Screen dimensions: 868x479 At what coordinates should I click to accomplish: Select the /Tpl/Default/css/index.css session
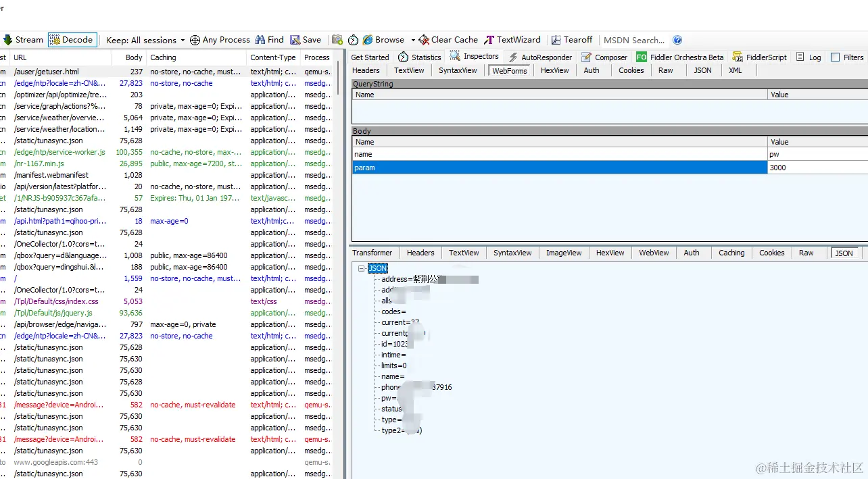(x=166, y=301)
